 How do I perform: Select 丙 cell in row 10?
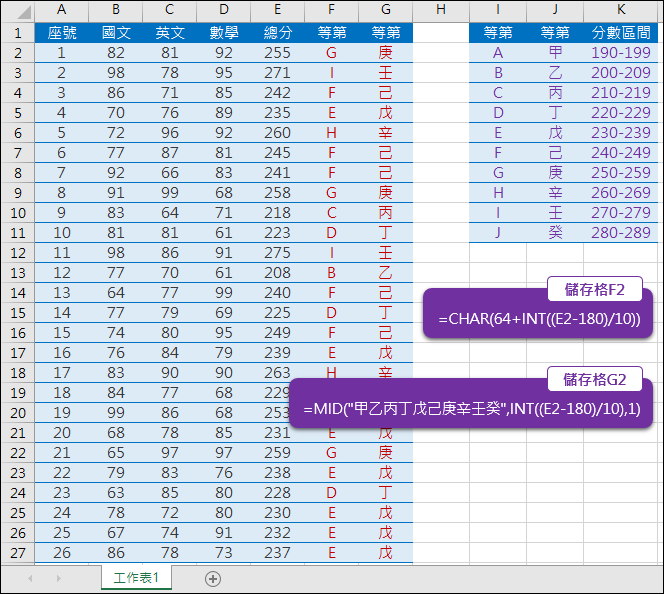[x=385, y=213]
